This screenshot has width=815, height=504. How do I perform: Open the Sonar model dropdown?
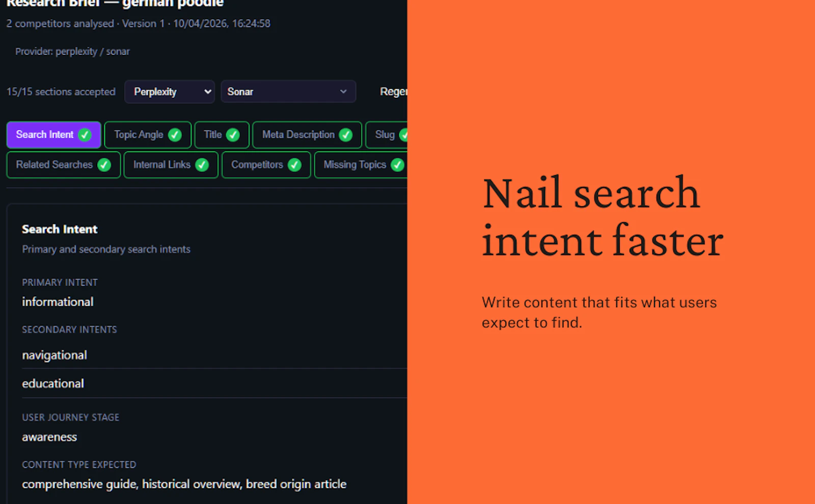pyautogui.click(x=288, y=92)
